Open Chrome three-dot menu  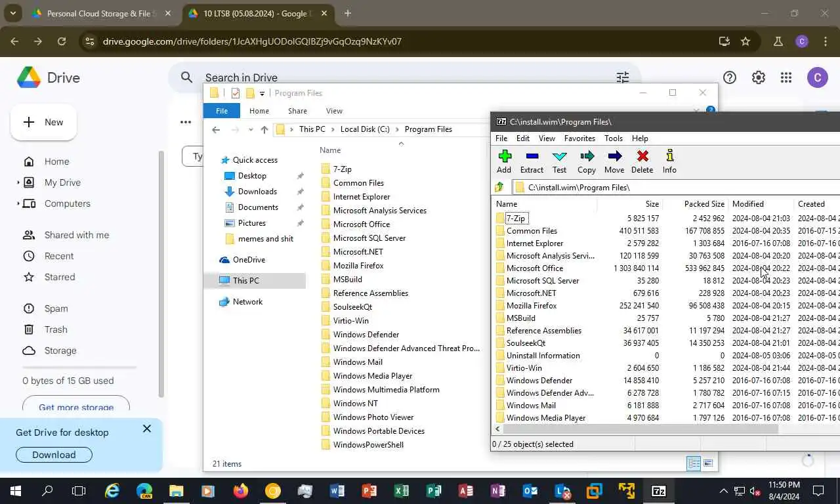(826, 41)
